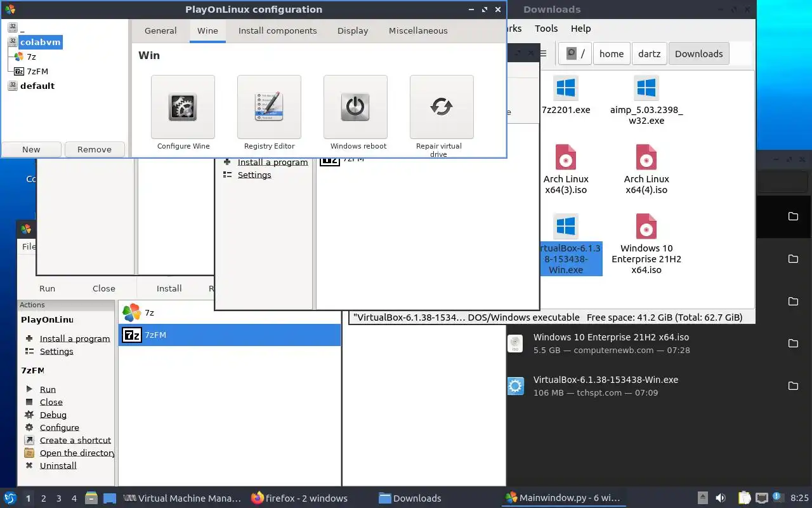This screenshot has width=812, height=508.
Task: Click the Downloads path bar button
Action: tap(699, 54)
